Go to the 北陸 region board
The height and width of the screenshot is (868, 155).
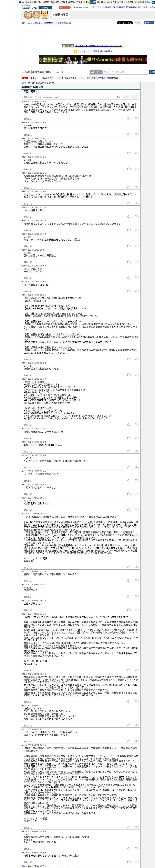(x=80, y=2)
